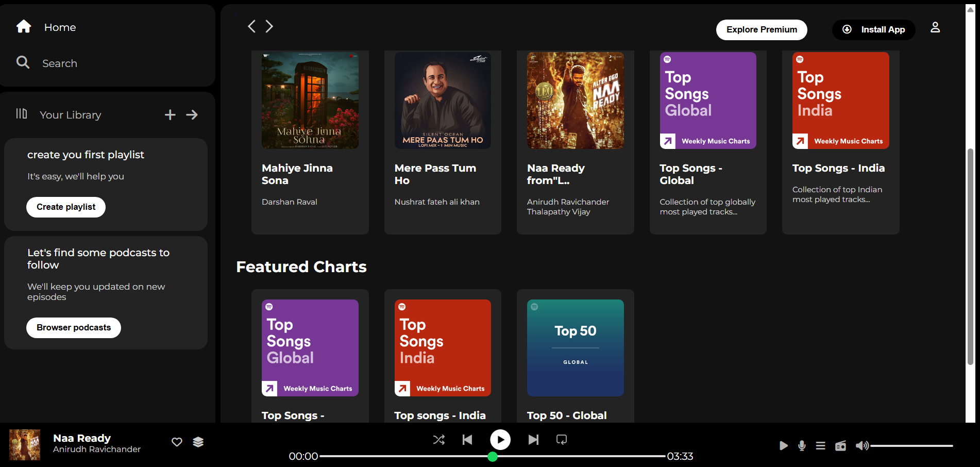
Task: Navigate back with left chevron
Action: [251, 26]
